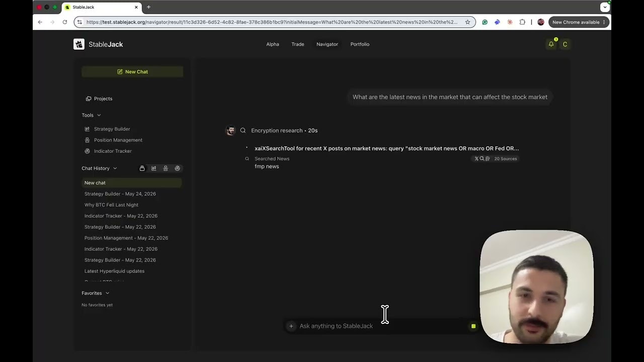Screen dimensions: 644x362
Task: Click the No favorites yet text
Action: click(x=97, y=305)
